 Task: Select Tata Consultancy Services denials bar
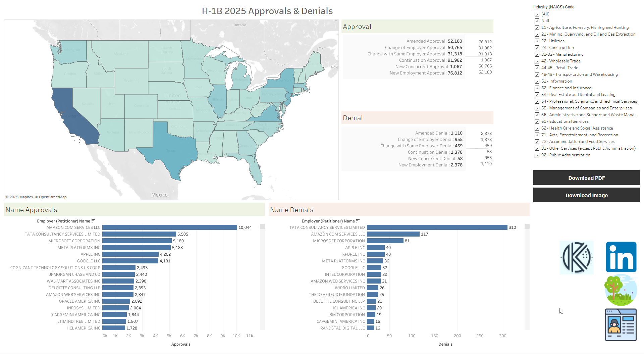(437, 227)
